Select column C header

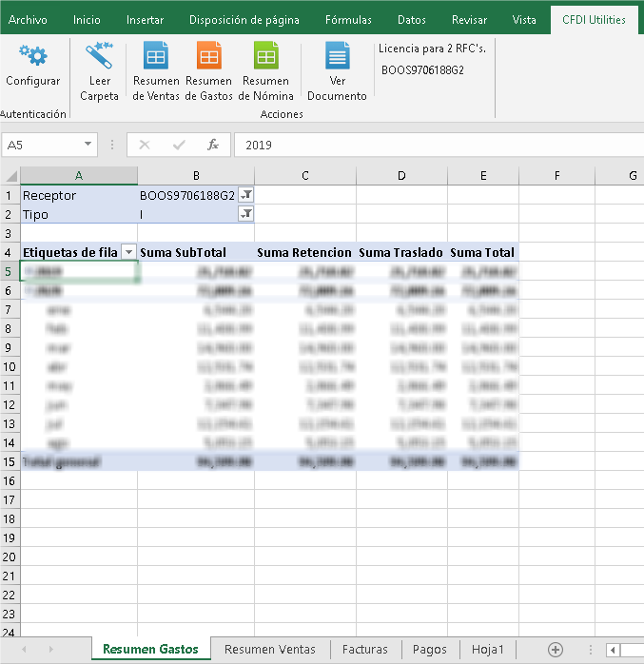(304, 175)
